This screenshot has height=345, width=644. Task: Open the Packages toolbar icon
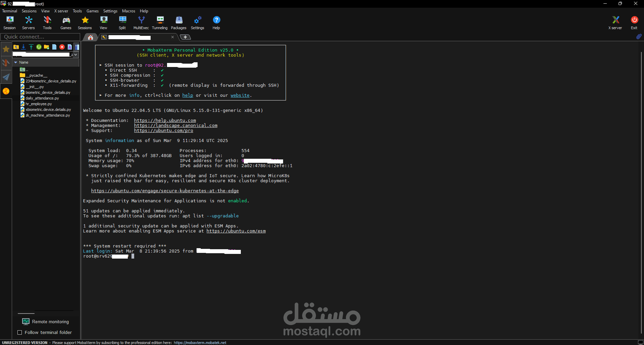[179, 23]
